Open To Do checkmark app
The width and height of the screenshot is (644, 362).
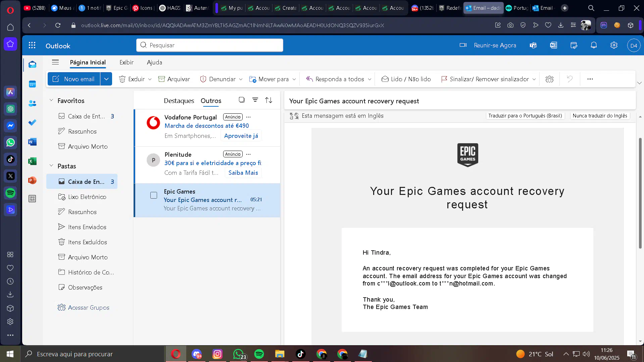point(33,122)
